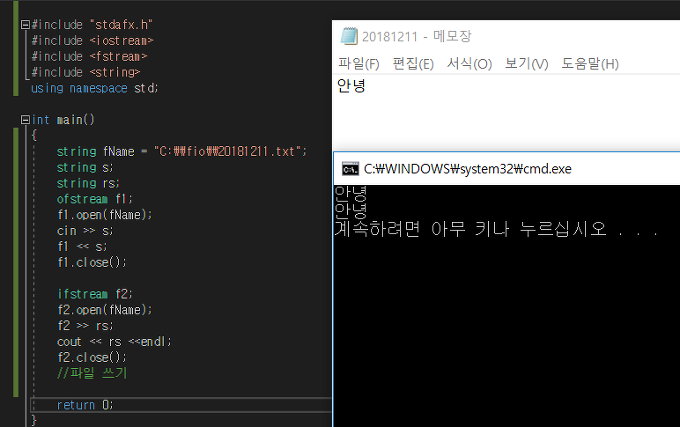The width and height of the screenshot is (680, 427).
Task: Click the f1.open(fName); line
Action: point(105,215)
